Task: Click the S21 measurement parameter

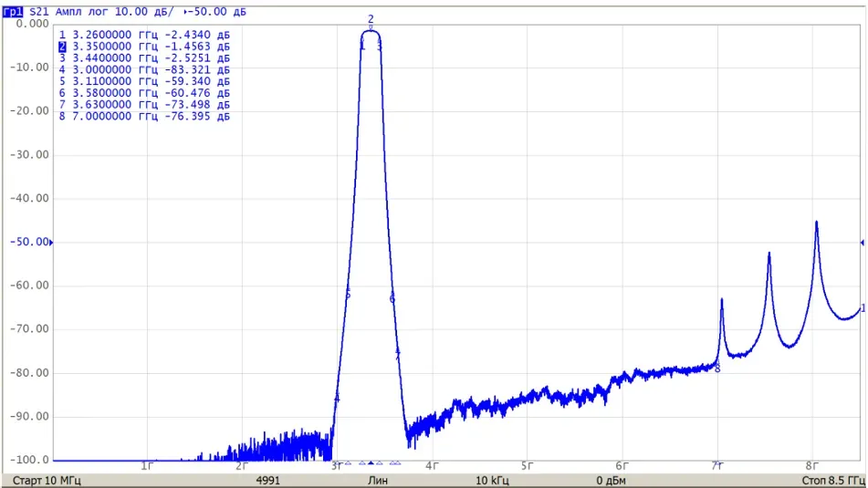Action: click(39, 12)
